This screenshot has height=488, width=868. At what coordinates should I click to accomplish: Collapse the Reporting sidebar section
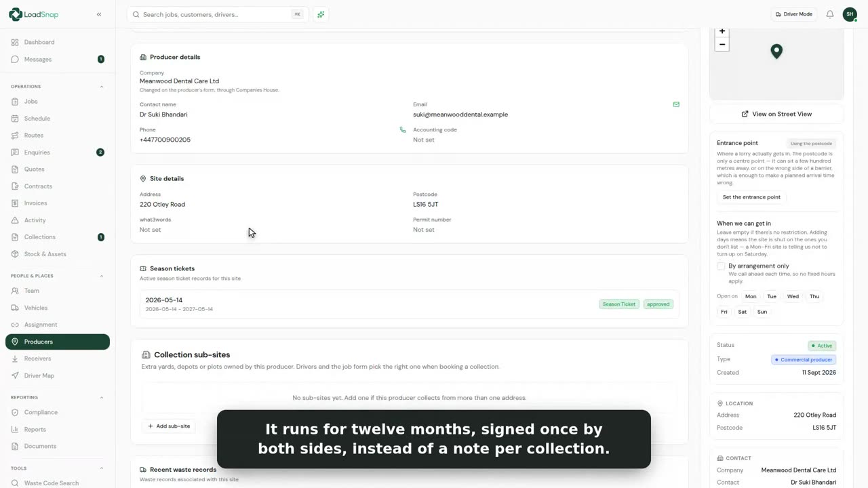(x=102, y=397)
